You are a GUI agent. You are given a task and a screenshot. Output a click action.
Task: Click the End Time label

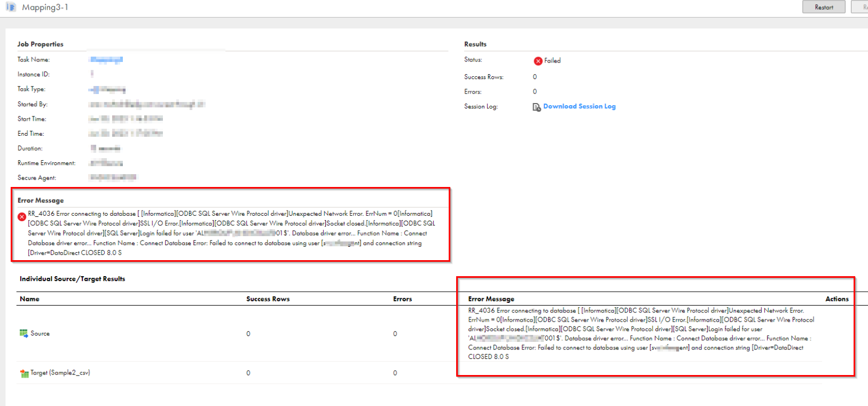click(30, 134)
